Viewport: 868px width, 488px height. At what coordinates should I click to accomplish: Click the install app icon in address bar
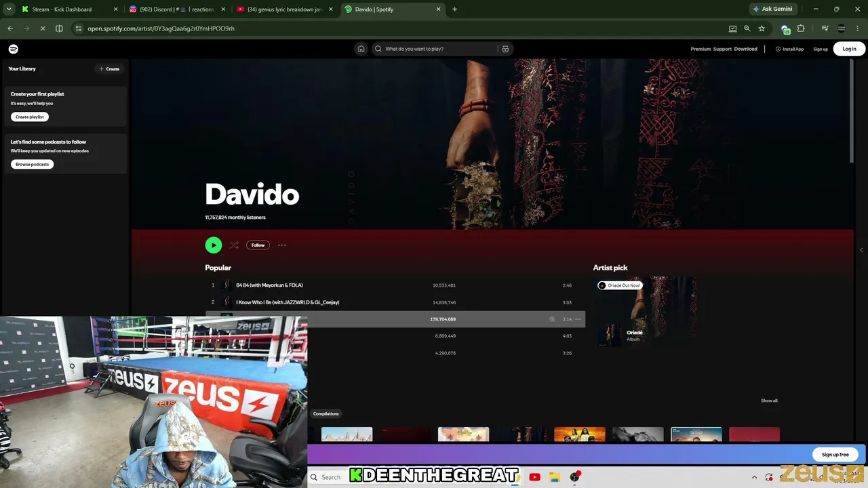[x=732, y=28]
